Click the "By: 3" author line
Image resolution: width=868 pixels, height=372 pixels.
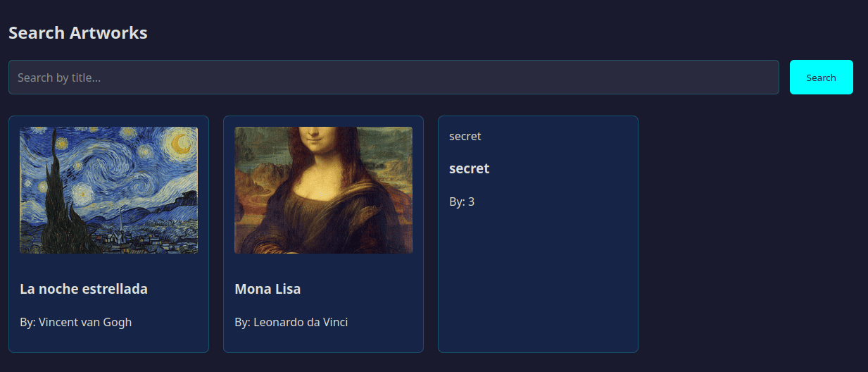[462, 201]
